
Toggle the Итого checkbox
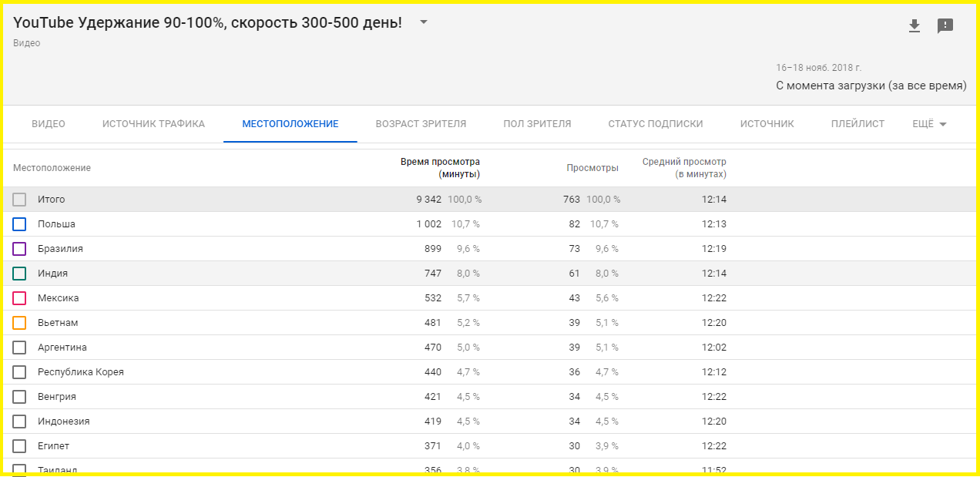[x=19, y=200]
